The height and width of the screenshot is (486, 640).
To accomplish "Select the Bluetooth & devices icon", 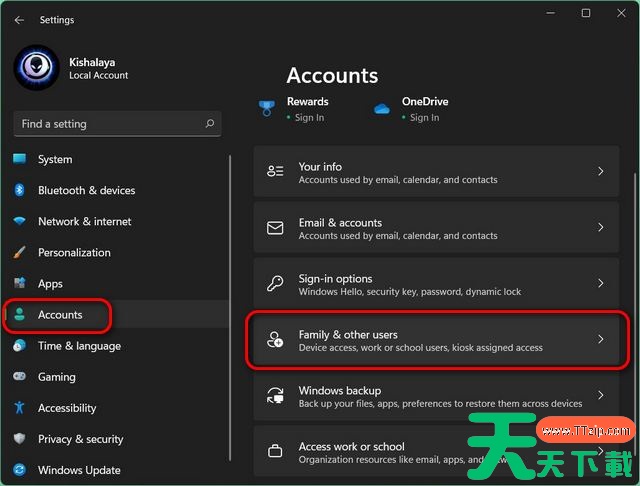I will click(19, 190).
